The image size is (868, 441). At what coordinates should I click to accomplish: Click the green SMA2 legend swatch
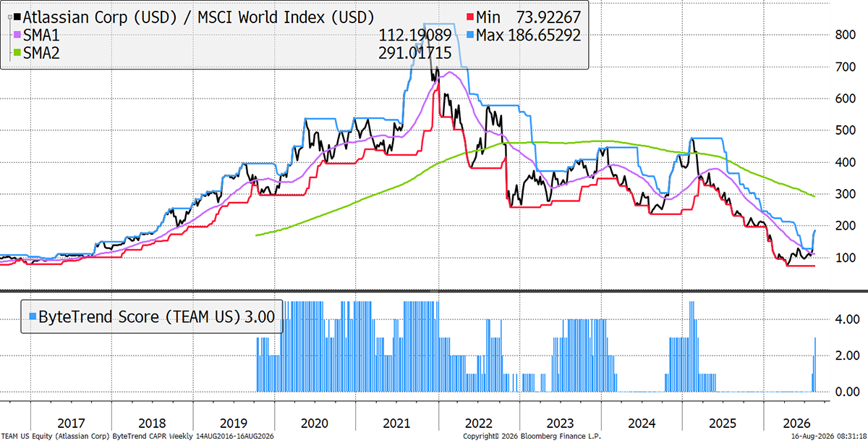coord(17,53)
